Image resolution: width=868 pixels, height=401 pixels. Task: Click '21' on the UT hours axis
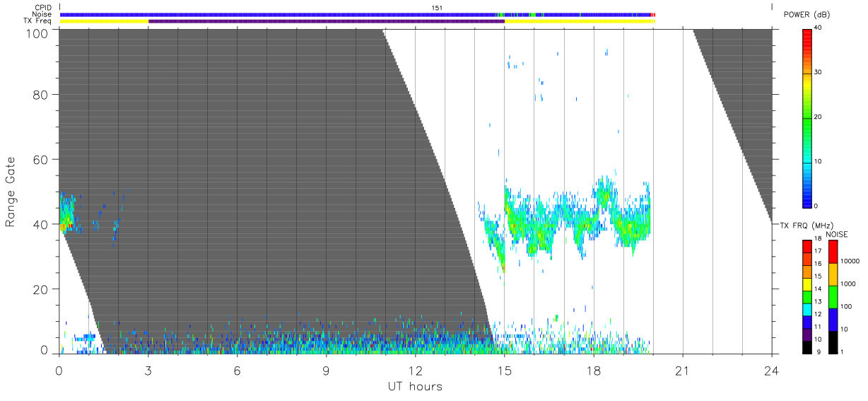[x=682, y=371]
